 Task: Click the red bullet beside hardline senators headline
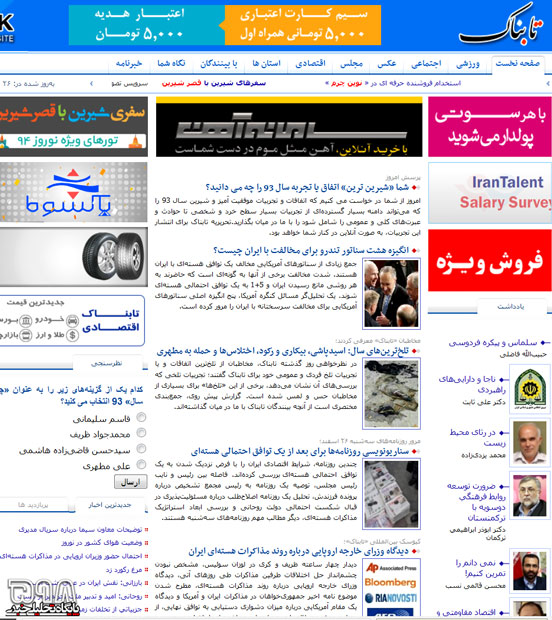point(415,251)
